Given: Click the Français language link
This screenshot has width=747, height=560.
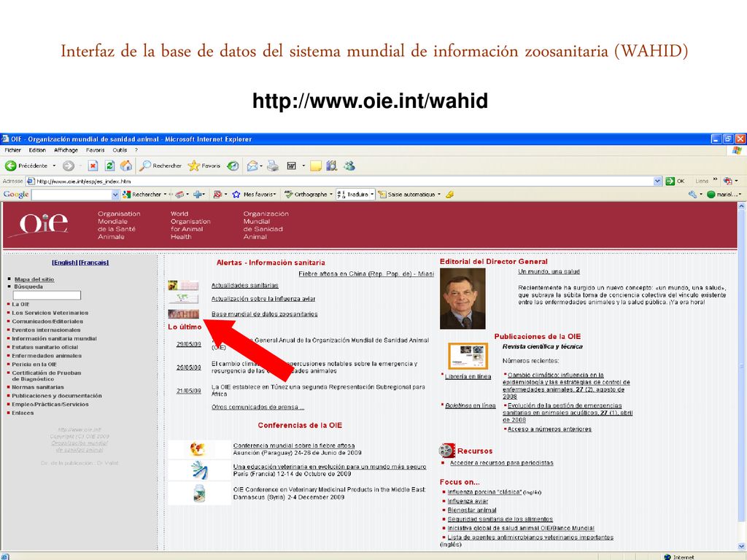Looking at the screenshot, I should coord(93,262).
